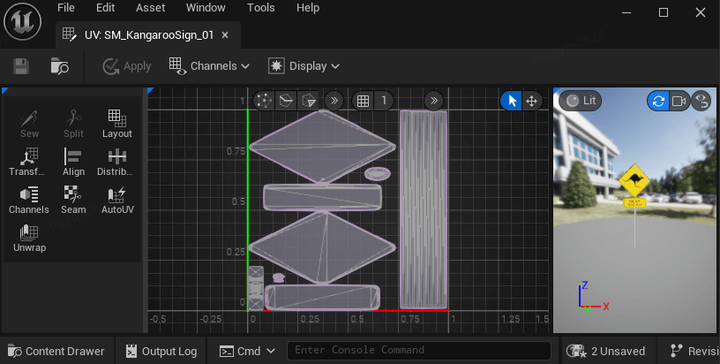Open the Output Log
Image resolution: width=720 pixels, height=364 pixels.
[161, 351]
